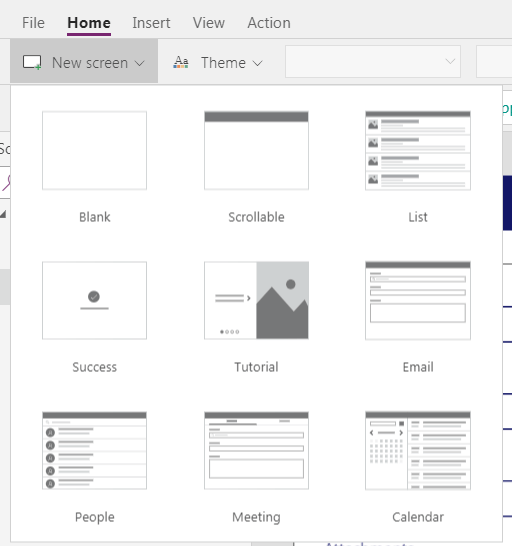This screenshot has height=546, width=512.
Task: Click the New screen icon with plus
Action: click(32, 63)
